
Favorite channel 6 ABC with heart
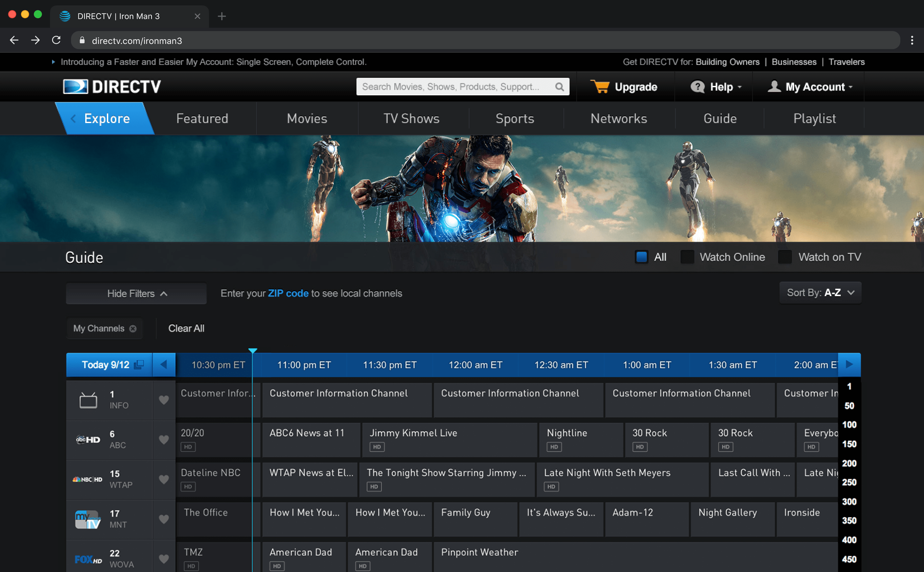click(x=164, y=439)
